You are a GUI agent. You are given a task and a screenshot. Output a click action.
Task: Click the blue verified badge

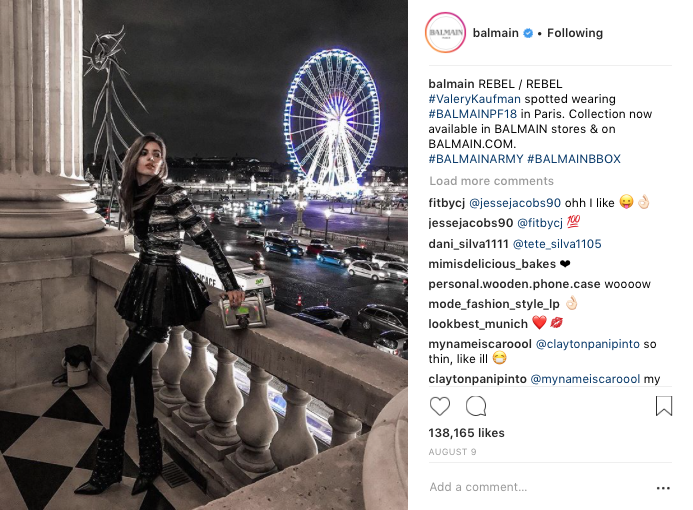(528, 33)
